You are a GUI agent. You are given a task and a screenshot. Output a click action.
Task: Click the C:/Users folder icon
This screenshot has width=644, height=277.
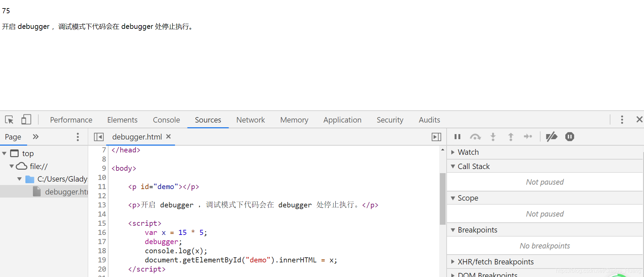click(30, 179)
